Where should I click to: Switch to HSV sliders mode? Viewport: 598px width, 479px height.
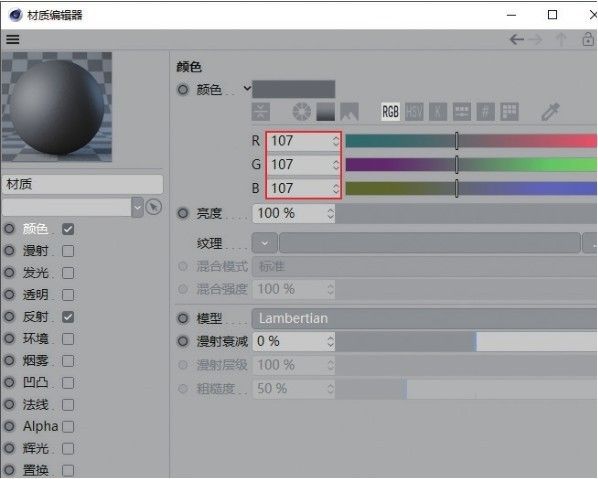(x=414, y=112)
